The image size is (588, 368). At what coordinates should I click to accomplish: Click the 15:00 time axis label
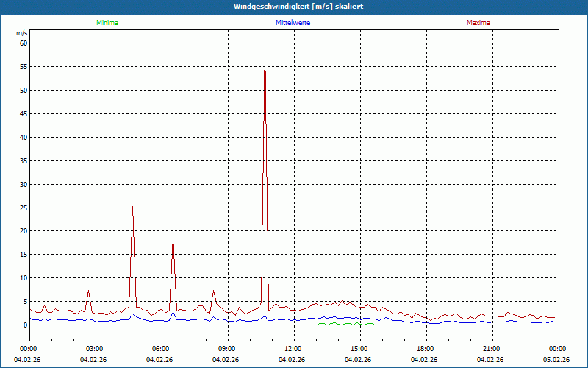[359, 349]
